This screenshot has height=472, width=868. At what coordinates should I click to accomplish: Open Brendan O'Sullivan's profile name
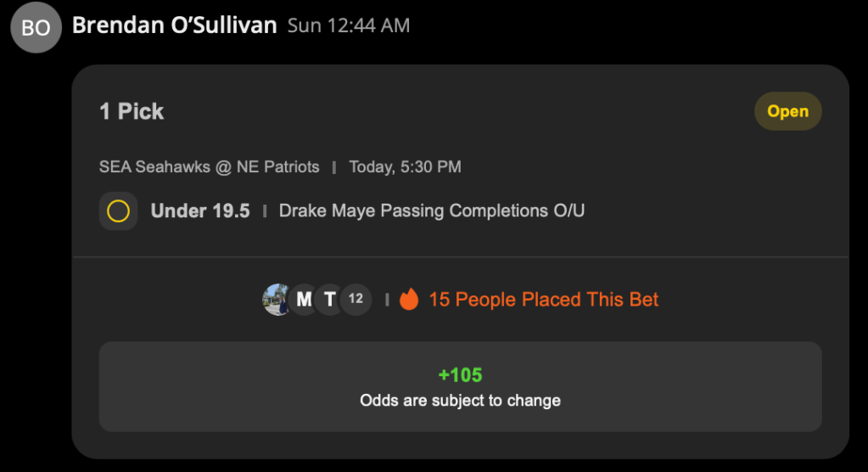pos(175,25)
